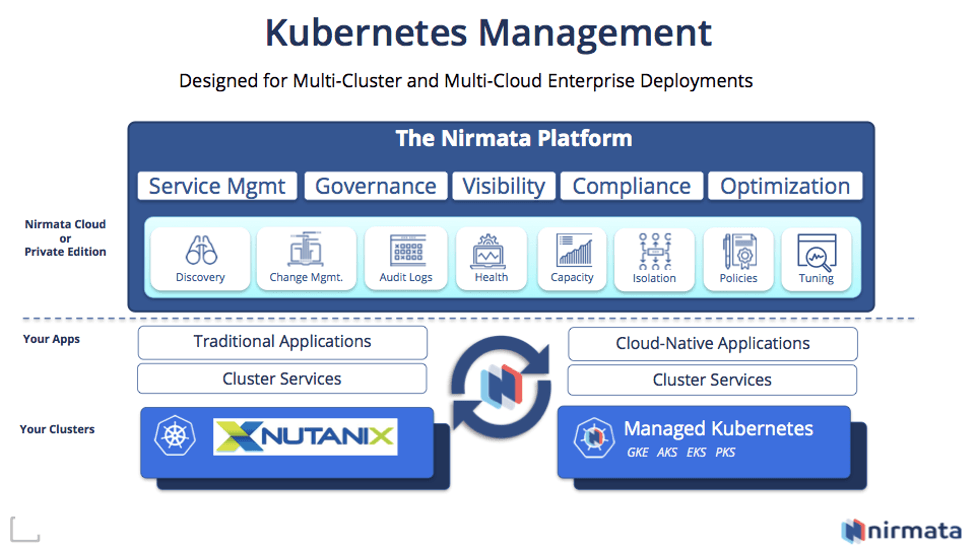Click the Kubernetes wheel icon beside Nutanix
Image resolution: width=974 pixels, height=547 pixels.
(175, 435)
